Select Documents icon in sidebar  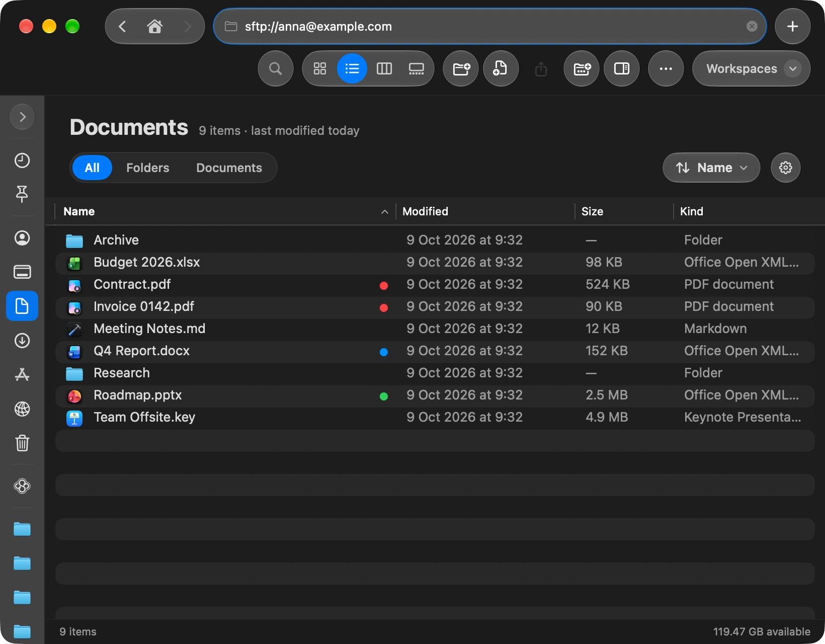(22, 306)
